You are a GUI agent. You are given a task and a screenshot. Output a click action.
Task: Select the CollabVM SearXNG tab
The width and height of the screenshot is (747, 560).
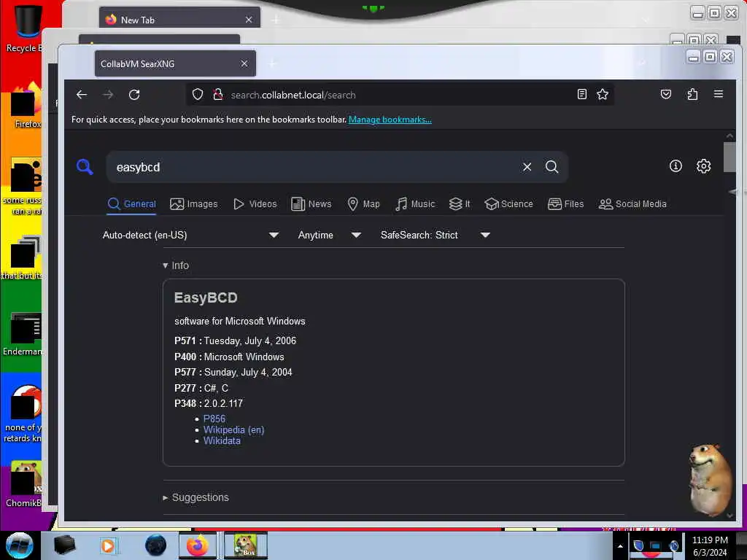point(175,63)
